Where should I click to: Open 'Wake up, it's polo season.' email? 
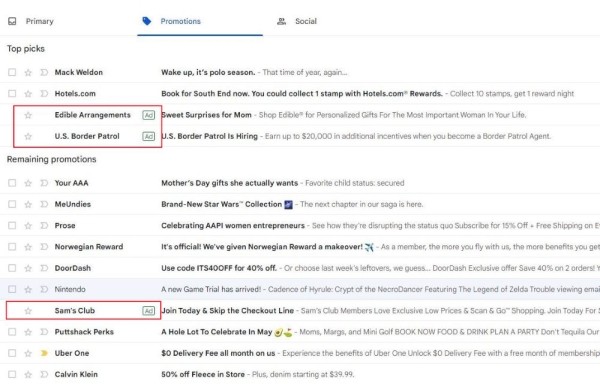[208, 72]
